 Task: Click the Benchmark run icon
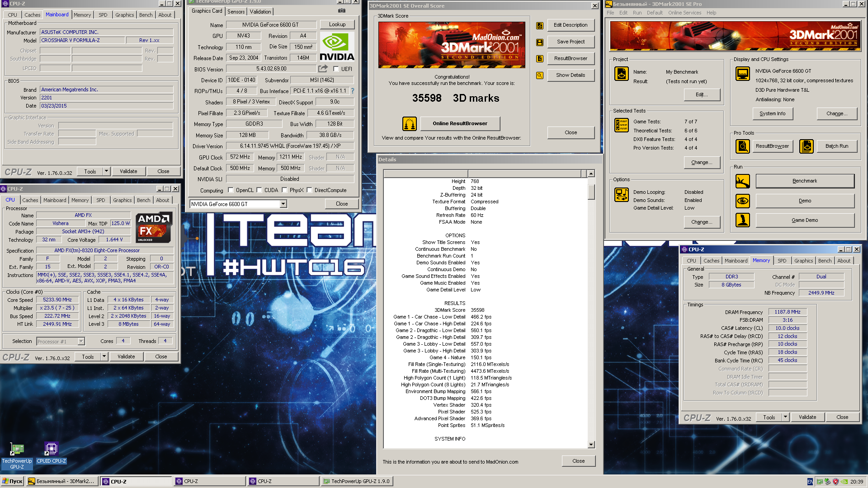743,181
